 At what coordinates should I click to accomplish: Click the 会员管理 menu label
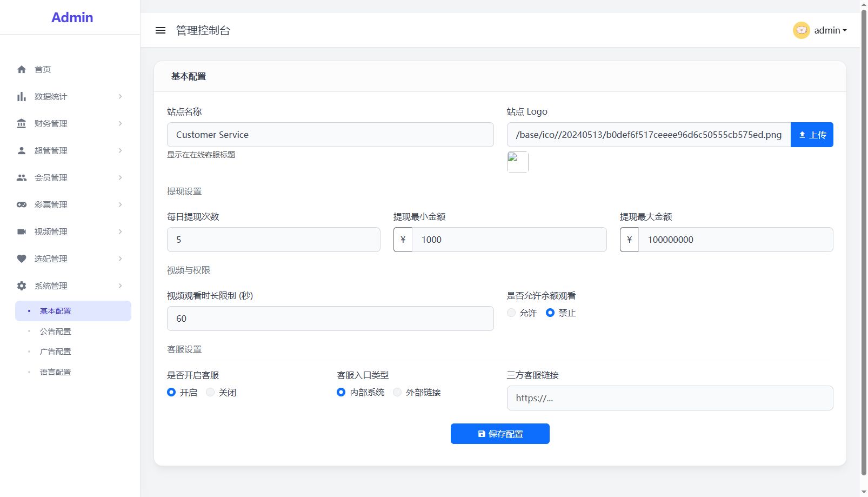[x=51, y=177]
